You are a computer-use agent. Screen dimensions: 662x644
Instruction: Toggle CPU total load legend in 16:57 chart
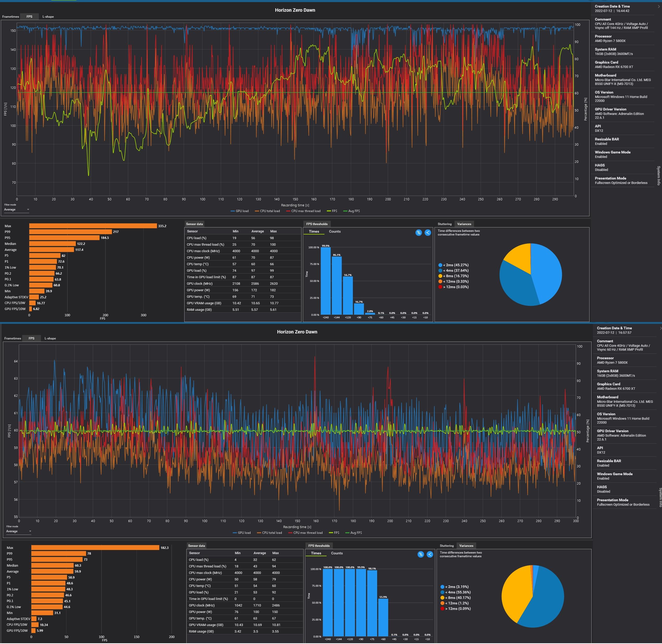tap(269, 533)
